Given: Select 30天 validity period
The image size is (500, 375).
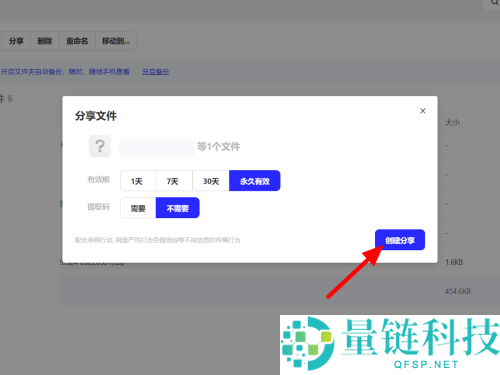Looking at the screenshot, I should [x=211, y=181].
